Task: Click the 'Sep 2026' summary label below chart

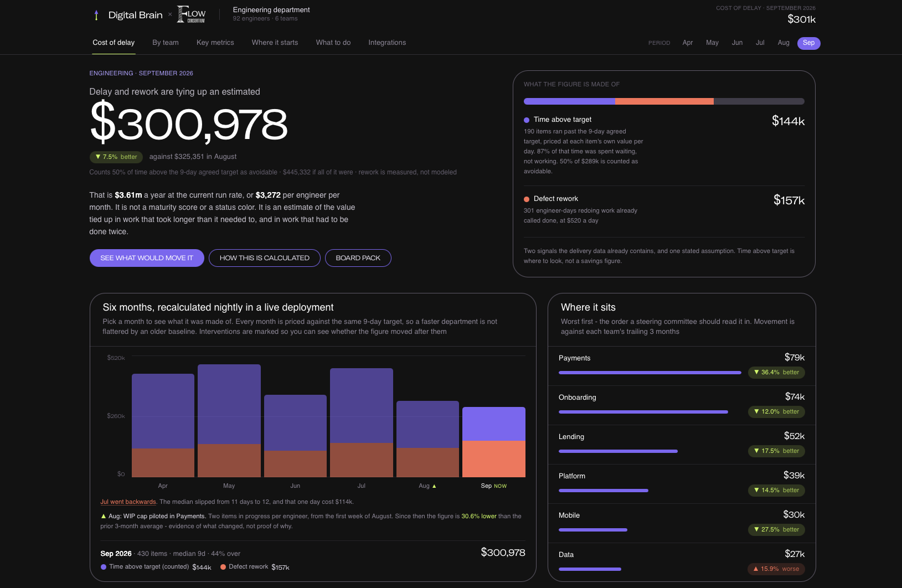Action: pos(116,554)
